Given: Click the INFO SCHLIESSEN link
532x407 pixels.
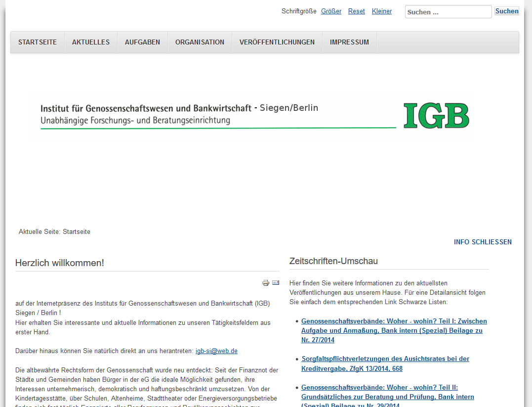Looking at the screenshot, I should coord(483,242).
